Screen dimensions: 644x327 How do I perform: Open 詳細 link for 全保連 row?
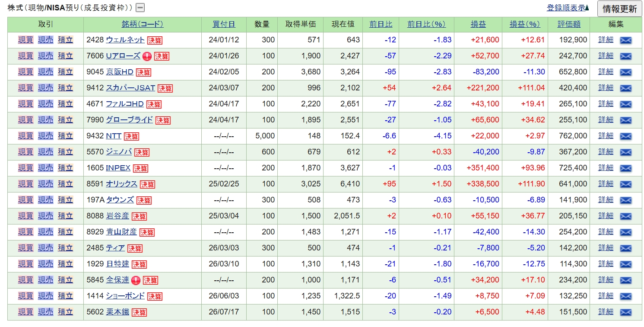click(606, 280)
